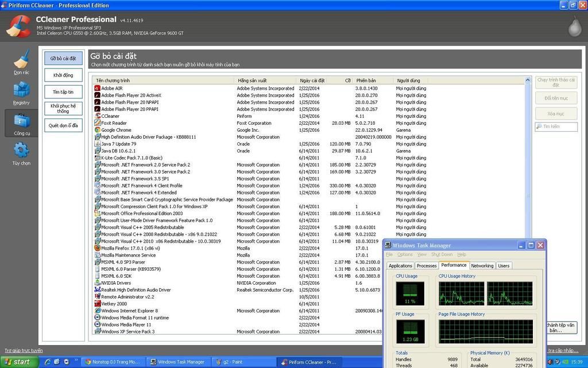Open Task Manager Networking tab
The image size is (588, 368).
tap(482, 266)
